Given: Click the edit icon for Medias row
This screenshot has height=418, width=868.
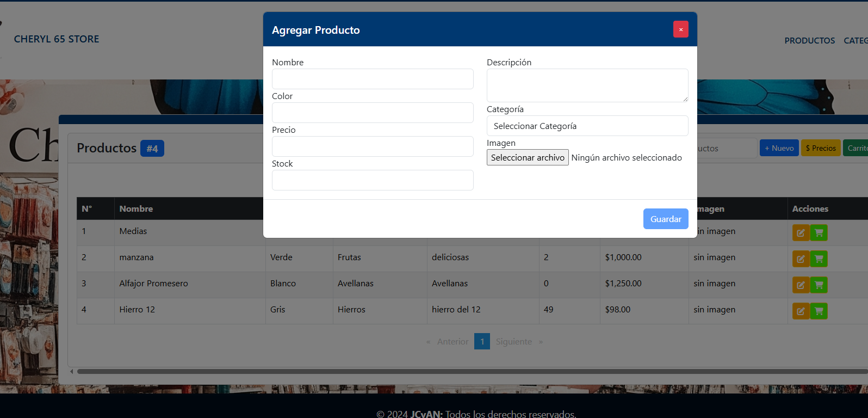Looking at the screenshot, I should (801, 233).
